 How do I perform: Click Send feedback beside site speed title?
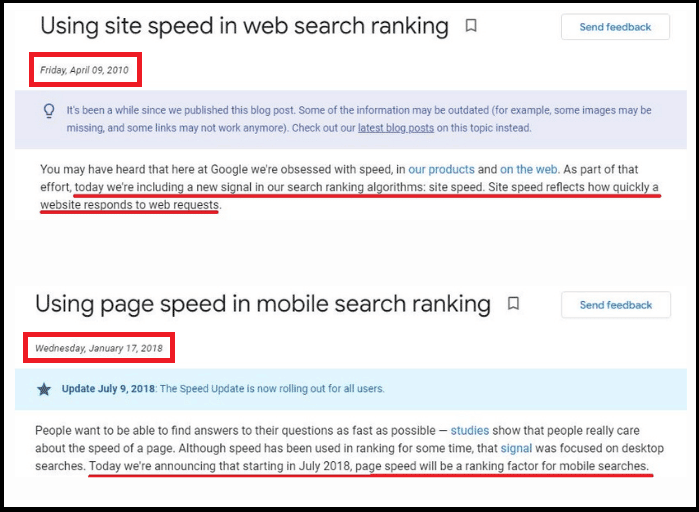pos(615,27)
